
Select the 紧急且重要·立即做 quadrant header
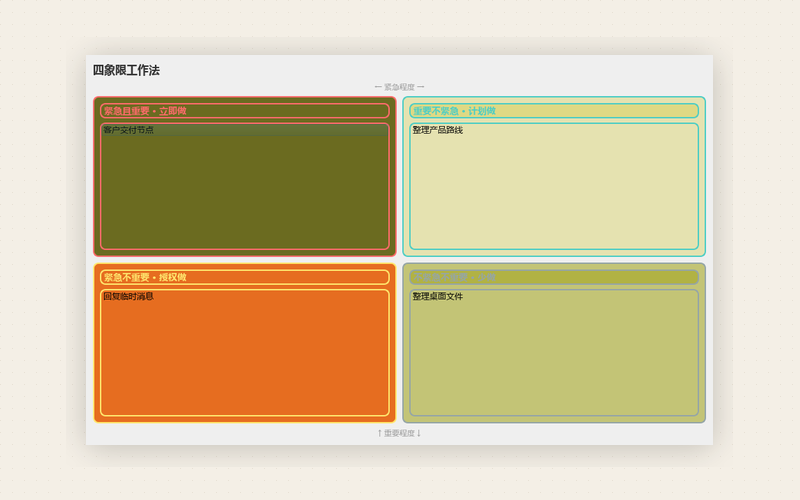click(x=245, y=111)
